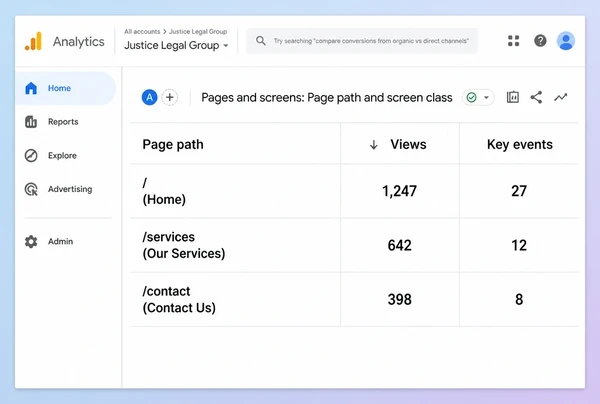
Task: Sort by the Key events column header
Action: click(520, 145)
